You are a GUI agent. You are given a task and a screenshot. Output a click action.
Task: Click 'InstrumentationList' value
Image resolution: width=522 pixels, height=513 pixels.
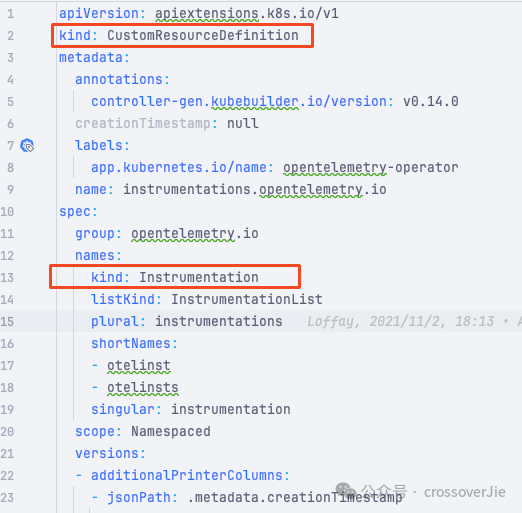[247, 299]
